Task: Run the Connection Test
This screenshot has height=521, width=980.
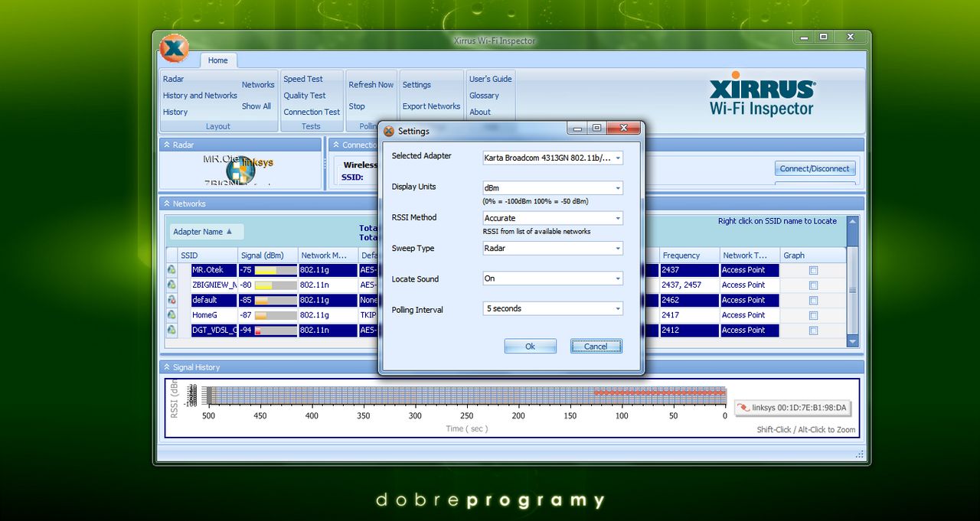Action: 312,112
